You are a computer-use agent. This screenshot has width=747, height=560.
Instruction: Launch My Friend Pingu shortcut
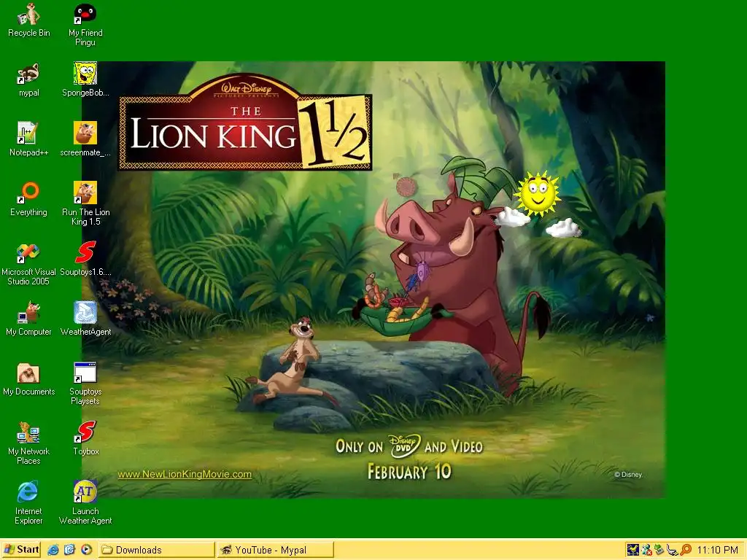[x=85, y=25]
